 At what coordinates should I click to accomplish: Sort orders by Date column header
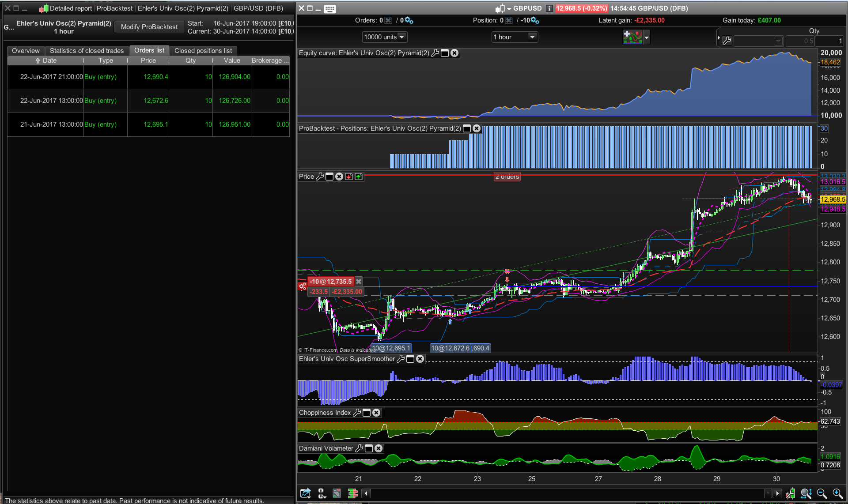[x=46, y=60]
